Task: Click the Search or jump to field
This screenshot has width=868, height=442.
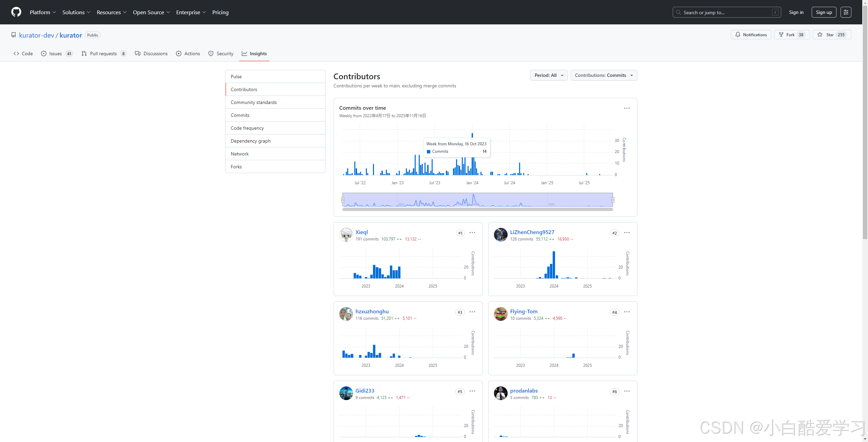Action: 726,12
